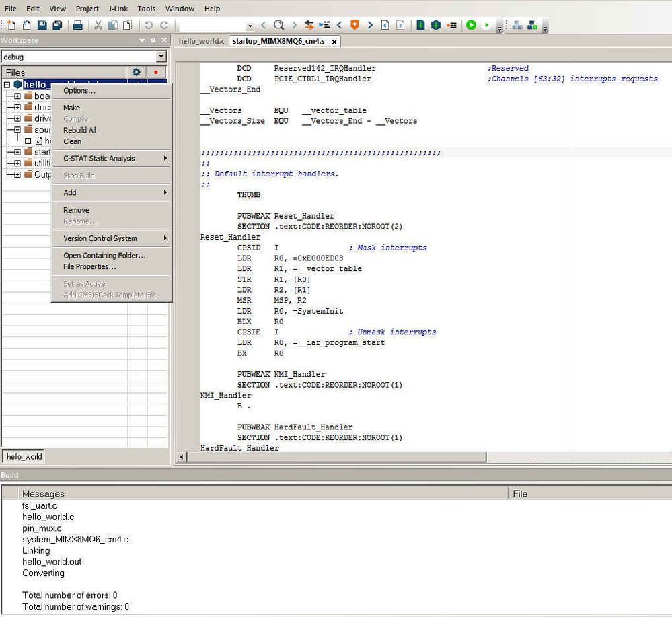
Task: Switch to the hello_world.c editor tab
Action: [201, 41]
